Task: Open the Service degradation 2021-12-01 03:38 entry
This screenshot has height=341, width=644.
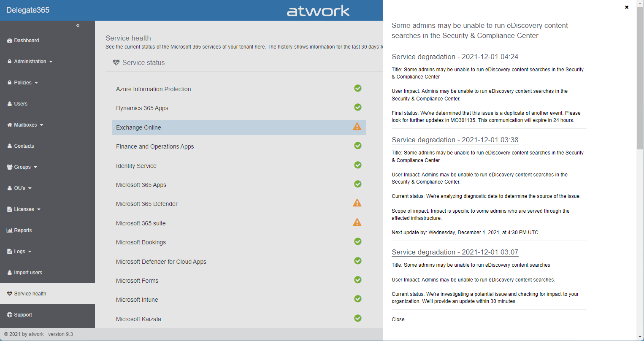Action: 455,140
